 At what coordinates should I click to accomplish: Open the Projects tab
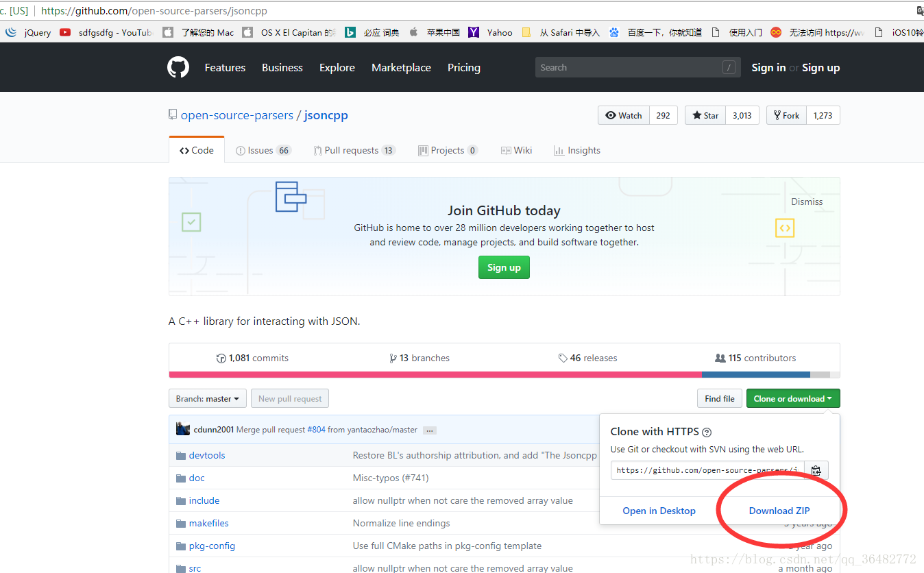[x=448, y=150]
